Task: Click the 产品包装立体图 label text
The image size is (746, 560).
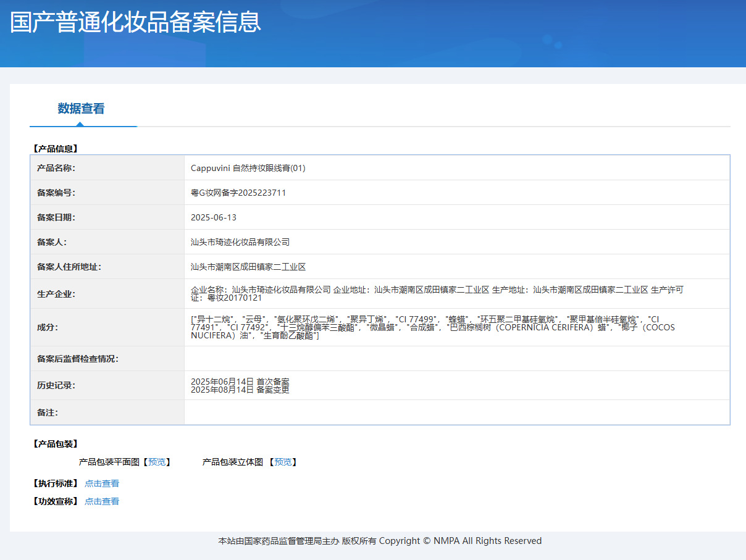Action: click(233, 462)
